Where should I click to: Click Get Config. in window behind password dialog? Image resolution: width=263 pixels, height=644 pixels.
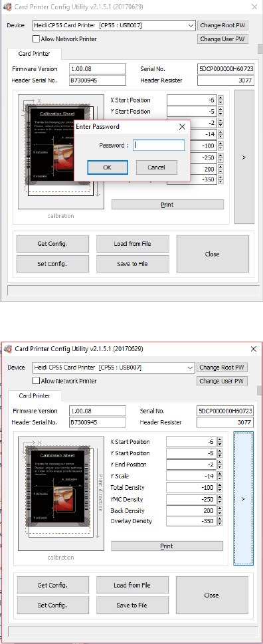click(52, 243)
